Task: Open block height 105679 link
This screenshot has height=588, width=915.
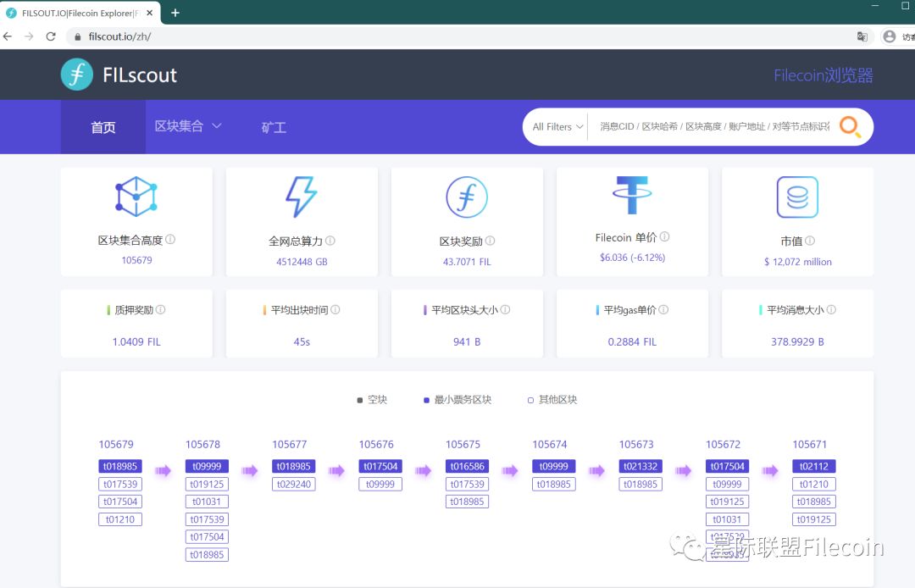Action: tap(116, 445)
